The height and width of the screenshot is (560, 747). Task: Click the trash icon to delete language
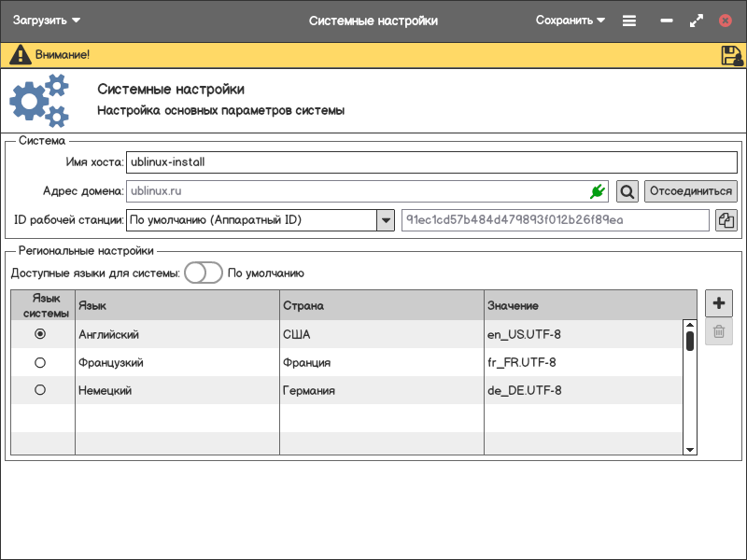point(718,331)
